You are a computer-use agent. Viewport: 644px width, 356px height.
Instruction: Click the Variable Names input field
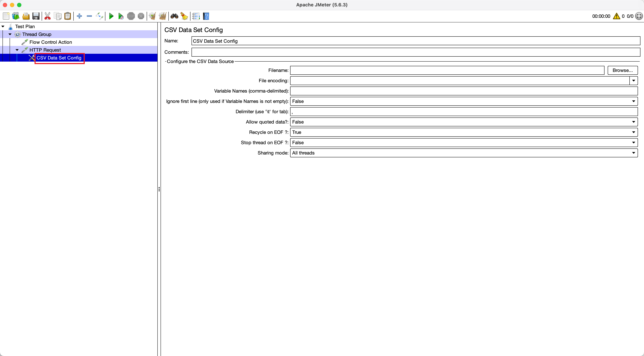(x=464, y=91)
